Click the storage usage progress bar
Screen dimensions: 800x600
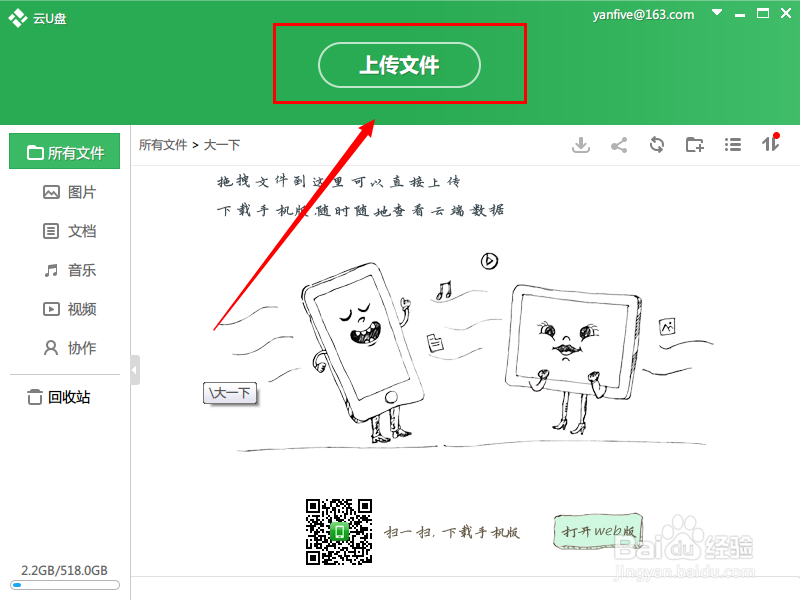point(64,585)
